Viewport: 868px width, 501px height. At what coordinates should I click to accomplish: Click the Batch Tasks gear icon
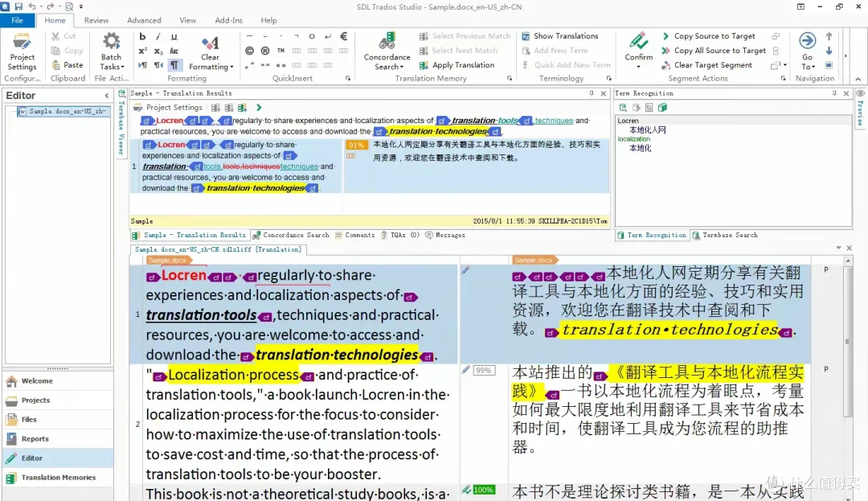(111, 42)
